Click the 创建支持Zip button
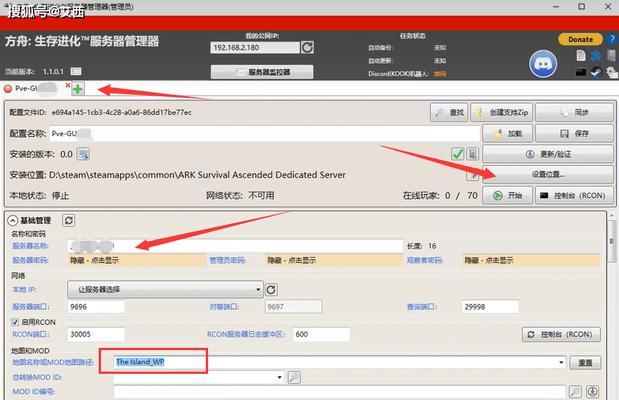 [502, 113]
